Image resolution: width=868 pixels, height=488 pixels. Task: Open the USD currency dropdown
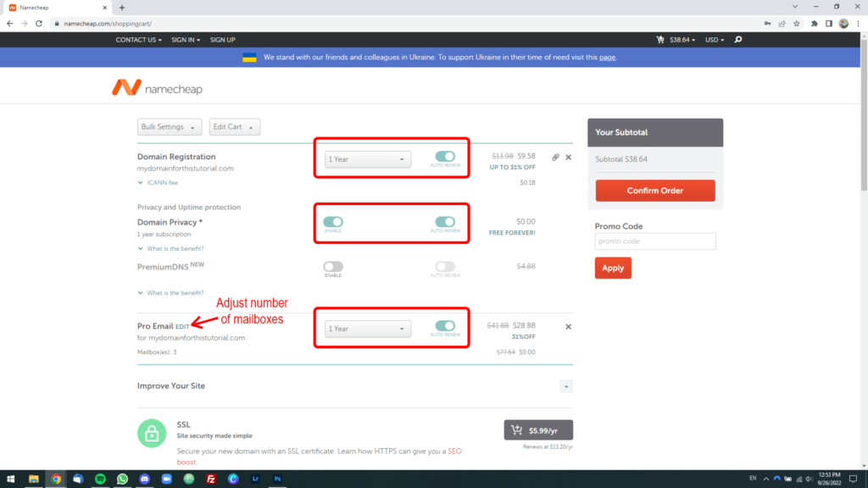[x=714, y=40]
